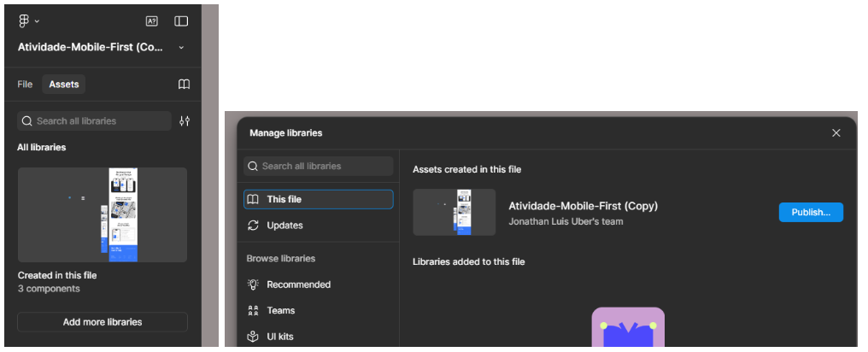Screen dimensions: 868x352
Task: Click the lightbulb icon beside Recommended
Action: 253,285
